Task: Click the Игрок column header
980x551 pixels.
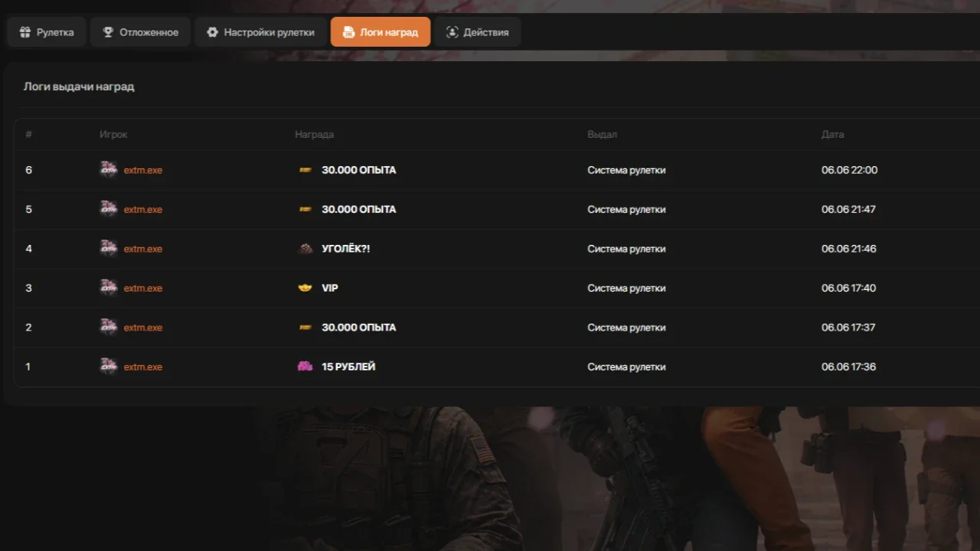Action: click(113, 134)
